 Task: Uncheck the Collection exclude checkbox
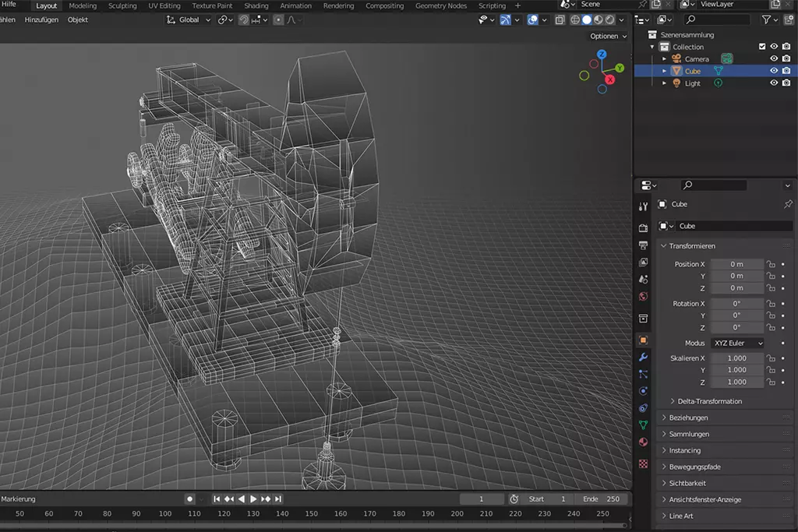762,46
